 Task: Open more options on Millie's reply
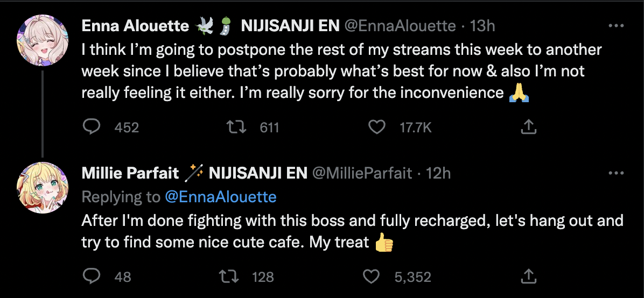tap(615, 173)
